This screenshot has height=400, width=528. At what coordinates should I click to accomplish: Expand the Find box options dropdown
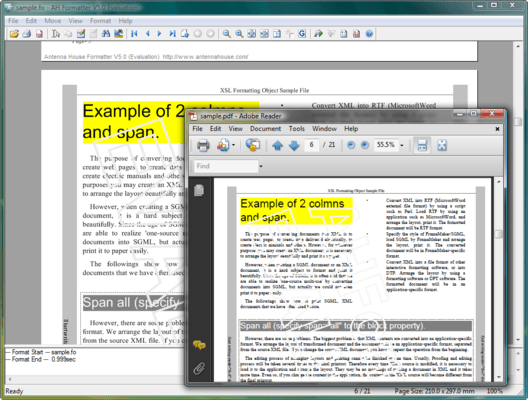261,166
